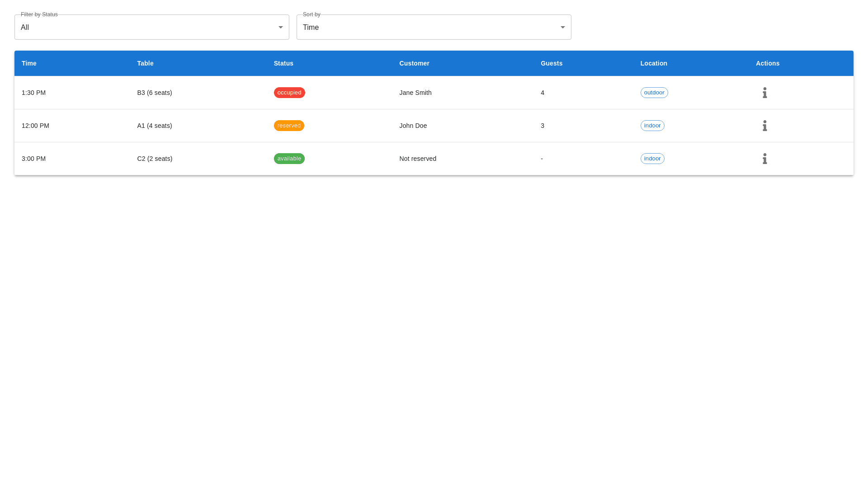Screen dimensions: 868x488
Task: Select the Jane Smith customer cell
Action: point(415,93)
